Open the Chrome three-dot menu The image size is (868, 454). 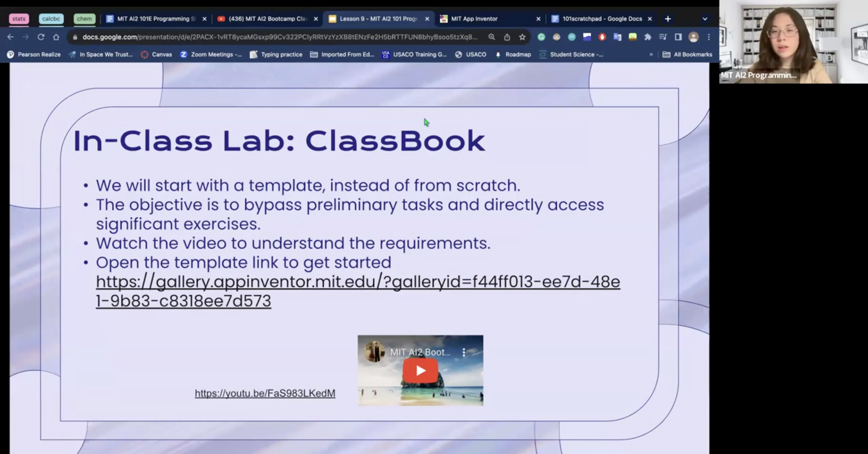tap(708, 37)
